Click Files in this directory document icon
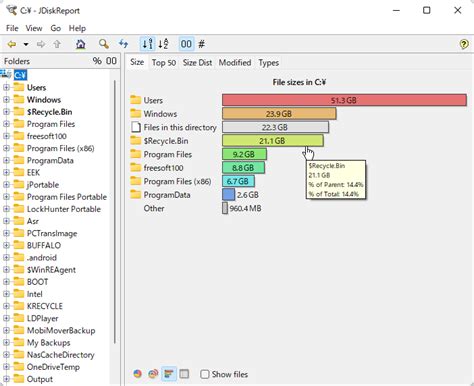 (x=135, y=127)
